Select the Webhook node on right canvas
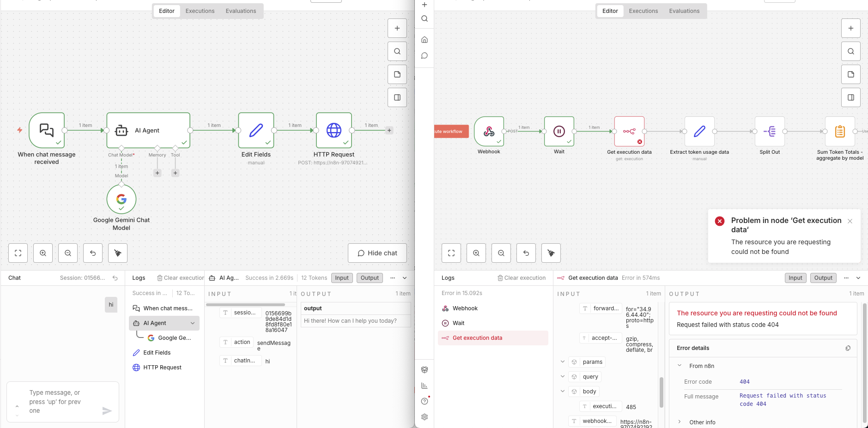Screen dimensions: 868x428 click(489, 132)
